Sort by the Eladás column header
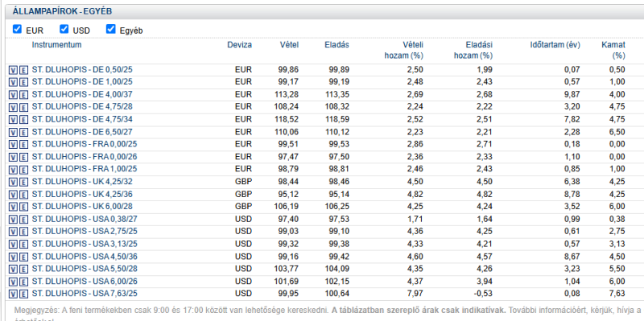 [336, 45]
